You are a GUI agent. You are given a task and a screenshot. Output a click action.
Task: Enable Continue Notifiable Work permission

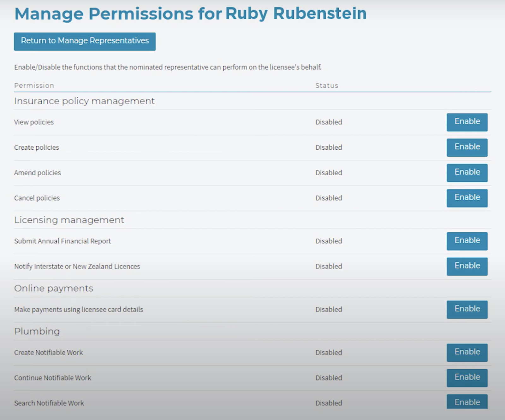[467, 377]
